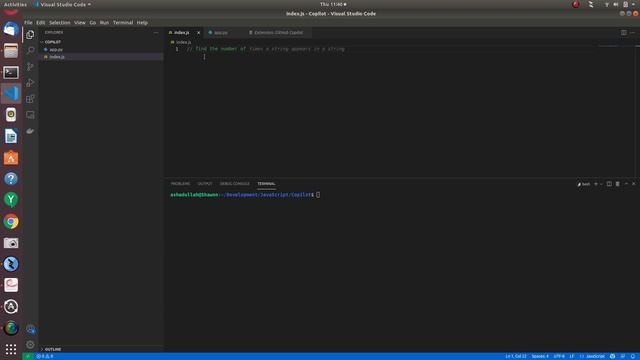Open the Accounts icon in activity bar
The height and width of the screenshot is (360, 640).
coord(30,329)
